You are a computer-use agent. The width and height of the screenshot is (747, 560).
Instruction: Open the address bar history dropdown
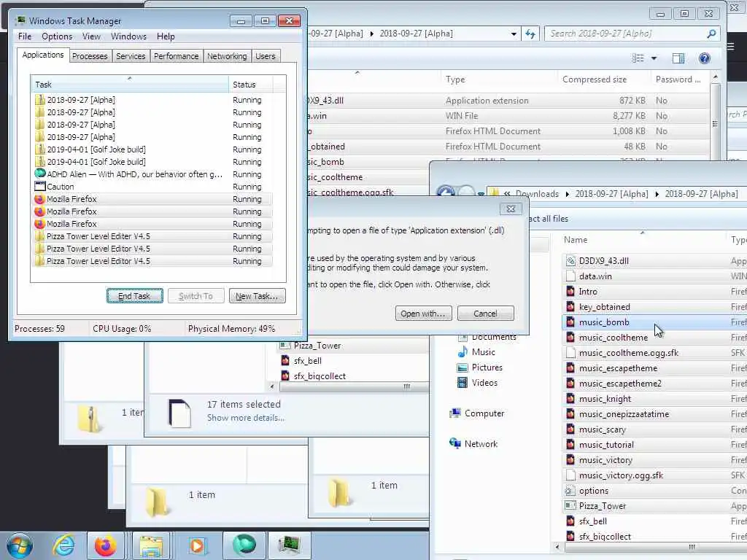514,34
